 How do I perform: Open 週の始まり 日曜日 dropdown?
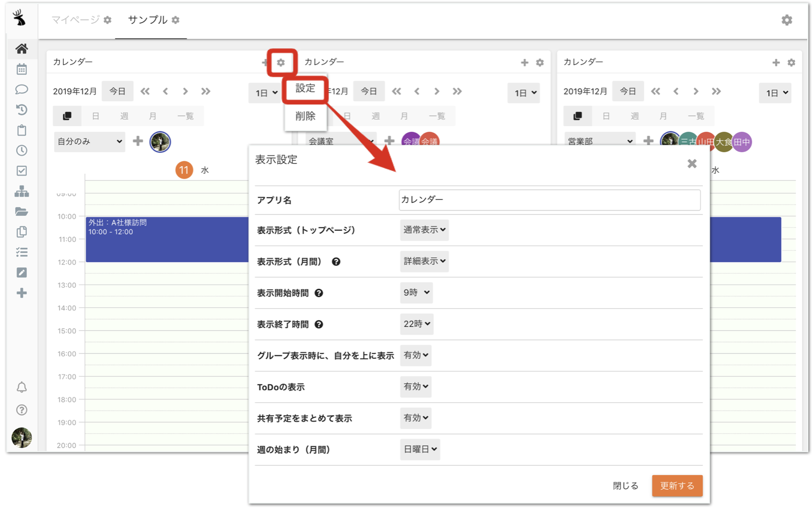pyautogui.click(x=420, y=450)
